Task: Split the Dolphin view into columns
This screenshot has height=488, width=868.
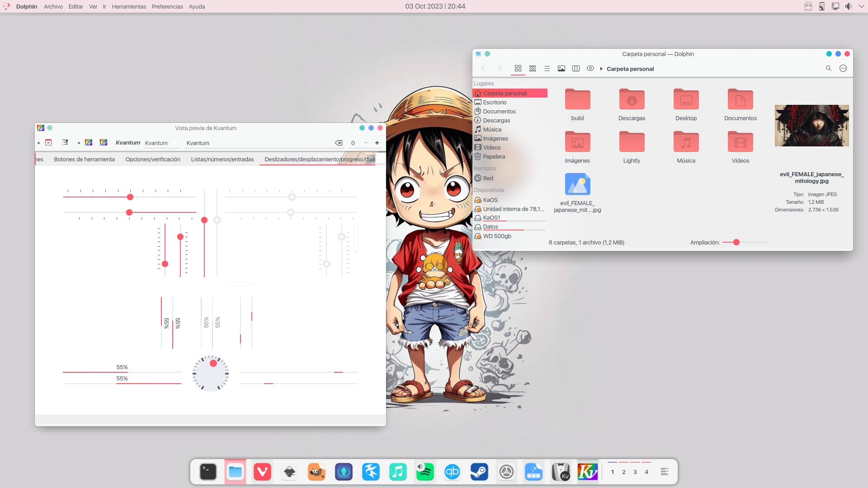Action: point(576,68)
